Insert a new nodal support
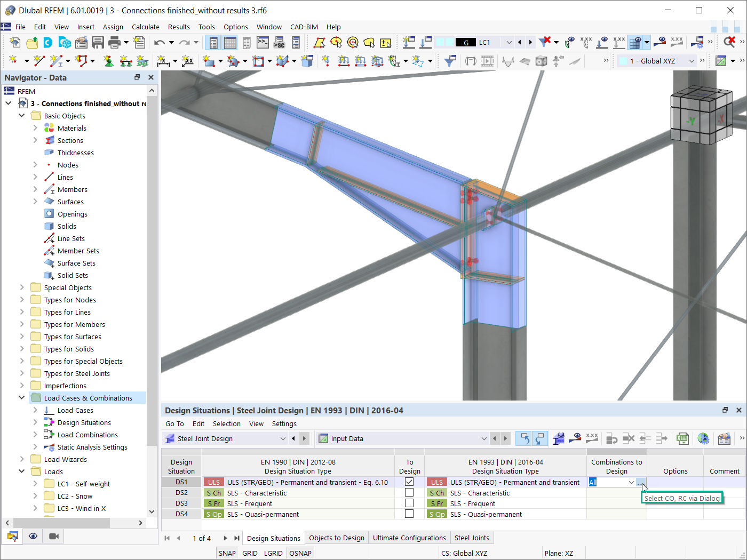Image resolution: width=747 pixels, height=560 pixels. 108,61
